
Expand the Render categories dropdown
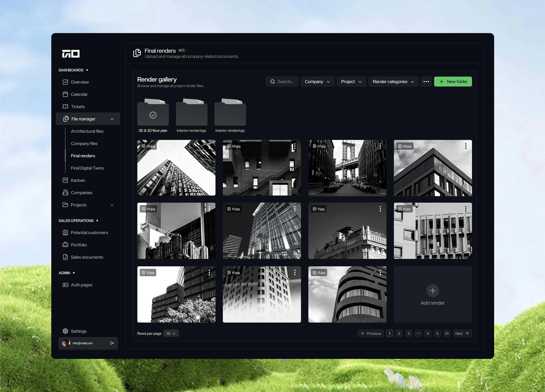(393, 82)
